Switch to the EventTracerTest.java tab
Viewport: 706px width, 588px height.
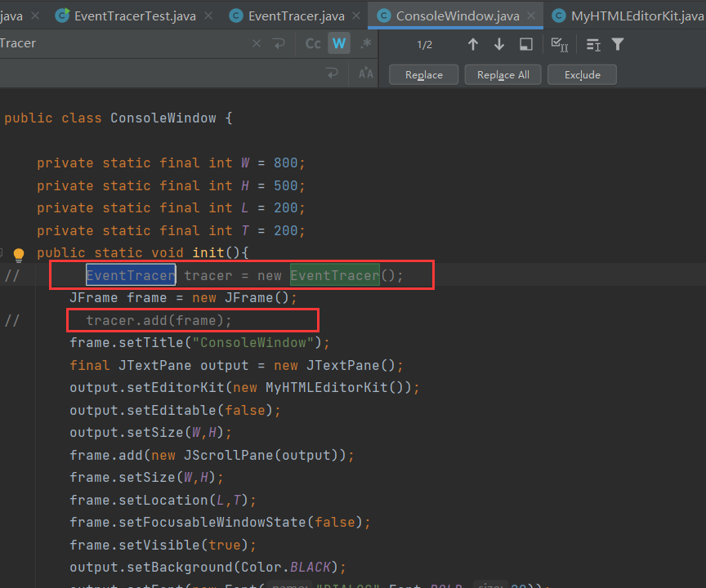click(x=135, y=16)
